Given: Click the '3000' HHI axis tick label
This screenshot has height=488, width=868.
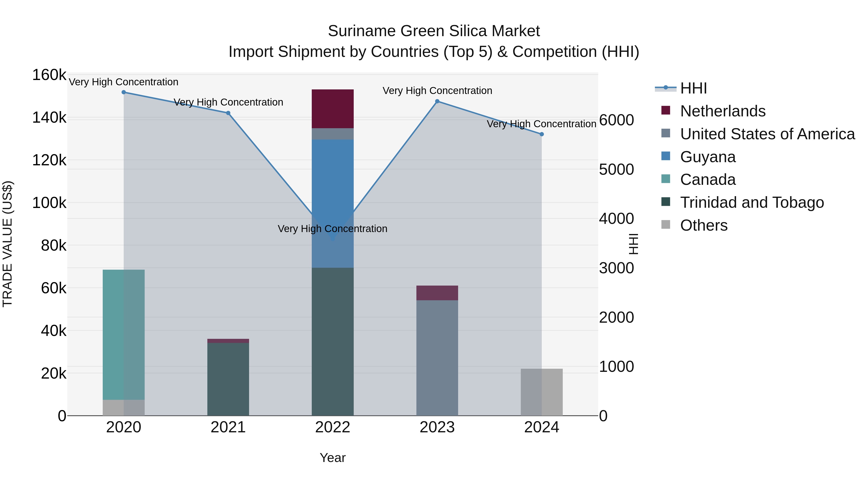Looking at the screenshot, I should (617, 268).
